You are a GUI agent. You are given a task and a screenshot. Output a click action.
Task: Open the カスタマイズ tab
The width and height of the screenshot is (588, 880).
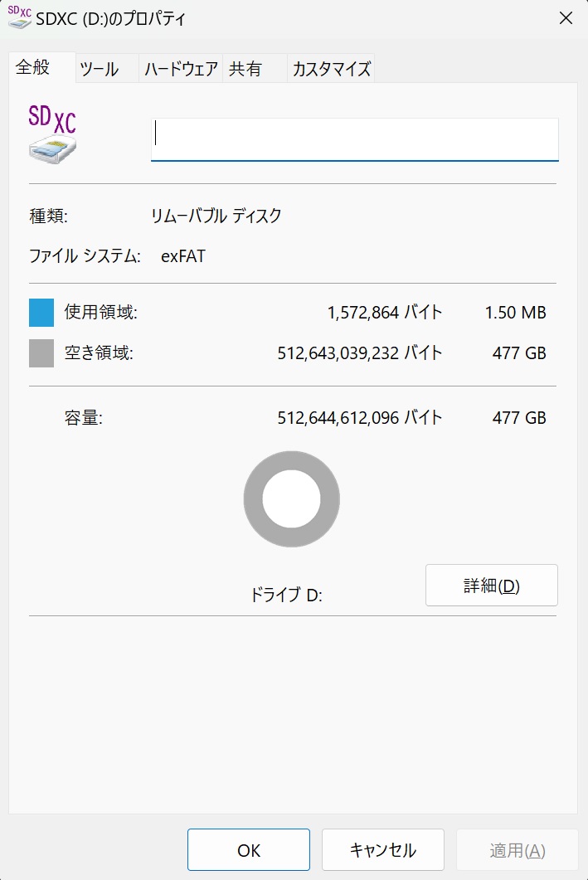point(331,69)
